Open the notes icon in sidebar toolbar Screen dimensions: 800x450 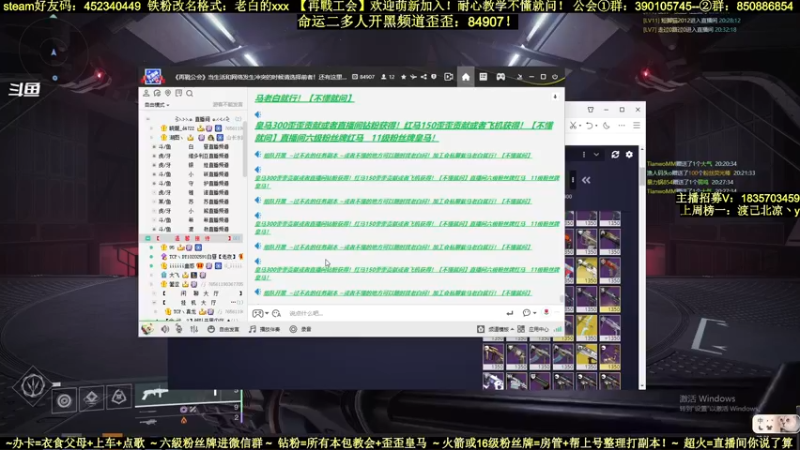pos(179,93)
